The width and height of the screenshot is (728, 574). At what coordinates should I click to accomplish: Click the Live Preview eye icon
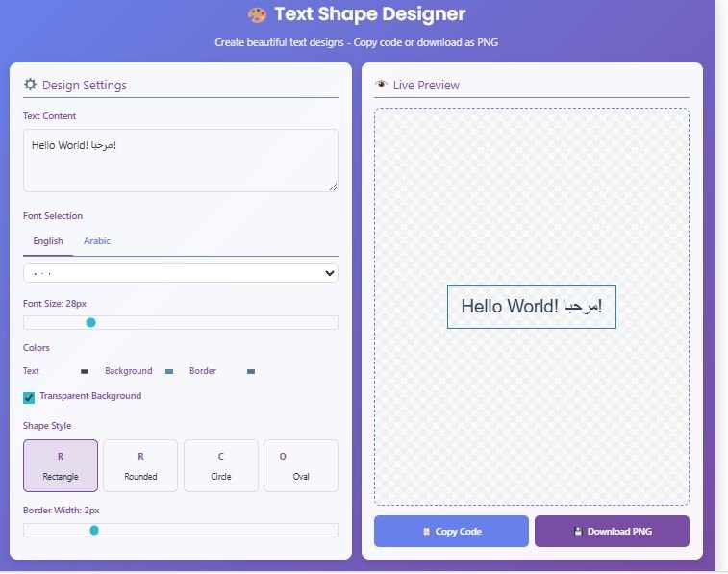[381, 85]
